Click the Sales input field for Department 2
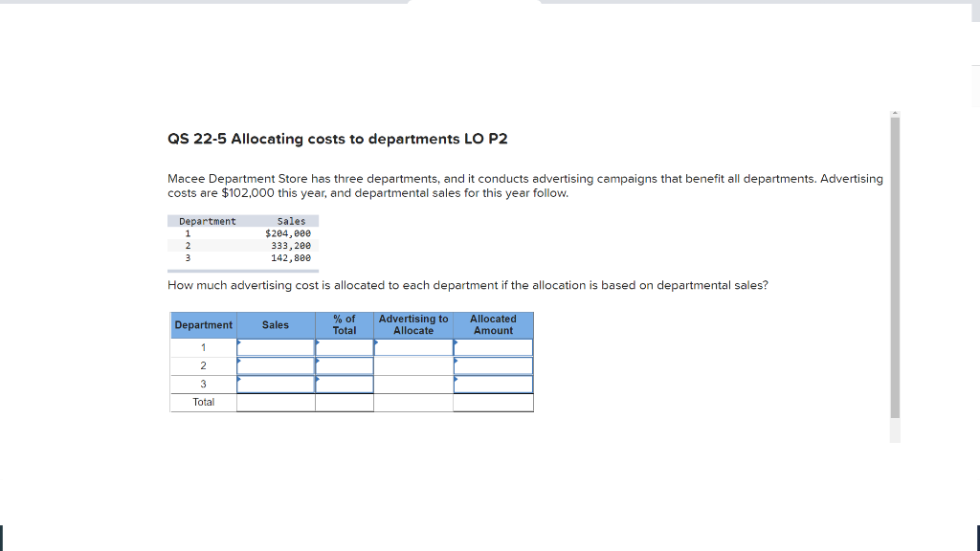980x551 pixels. [x=276, y=364]
